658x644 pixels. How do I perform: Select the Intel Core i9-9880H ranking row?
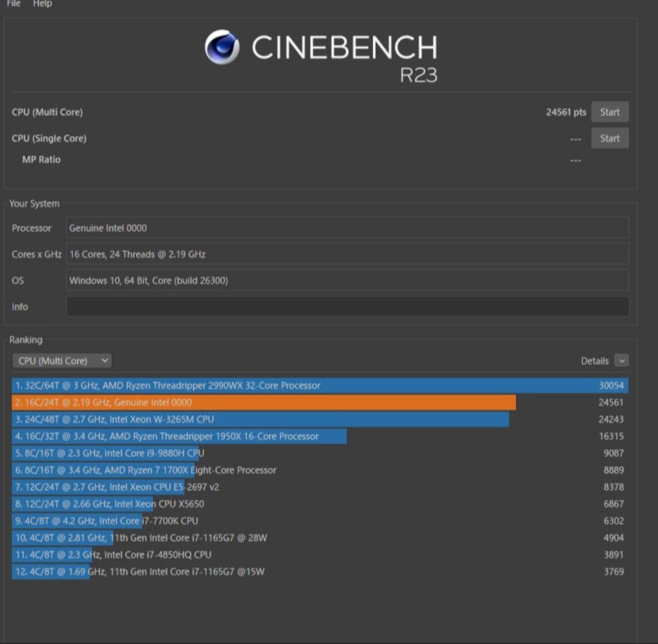pyautogui.click(x=320, y=453)
